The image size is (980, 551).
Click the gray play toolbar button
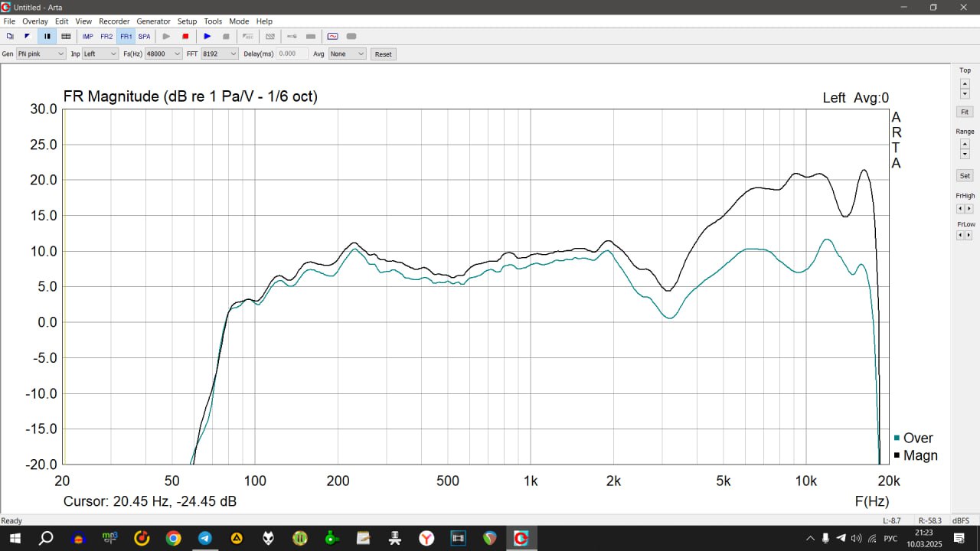[x=166, y=36]
